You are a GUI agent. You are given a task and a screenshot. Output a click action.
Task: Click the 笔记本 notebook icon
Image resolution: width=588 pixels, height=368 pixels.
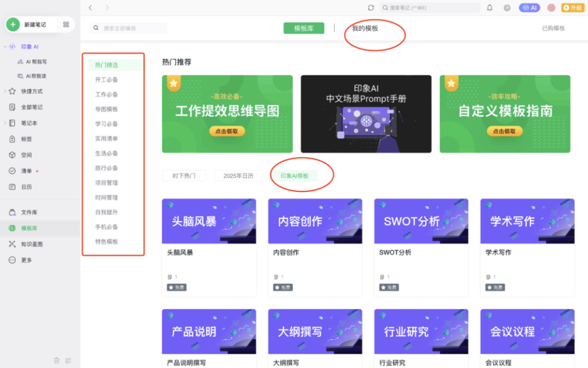coord(12,123)
